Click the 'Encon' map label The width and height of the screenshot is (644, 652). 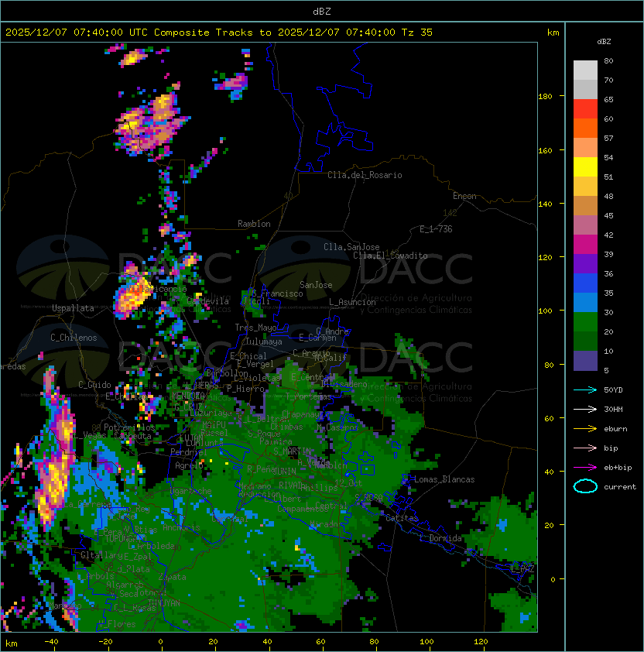tap(464, 196)
